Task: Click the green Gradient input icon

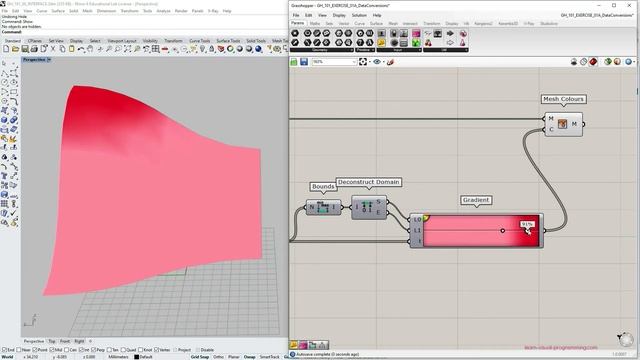Action: click(416, 42)
